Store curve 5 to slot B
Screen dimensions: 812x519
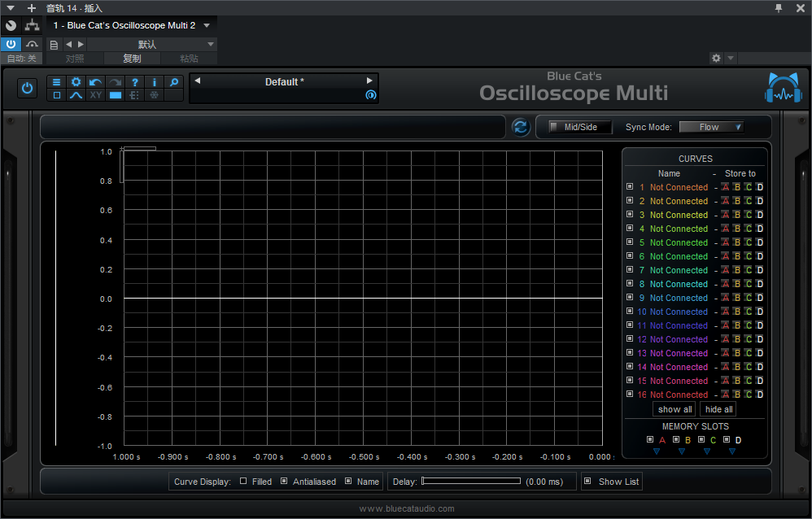(737, 242)
